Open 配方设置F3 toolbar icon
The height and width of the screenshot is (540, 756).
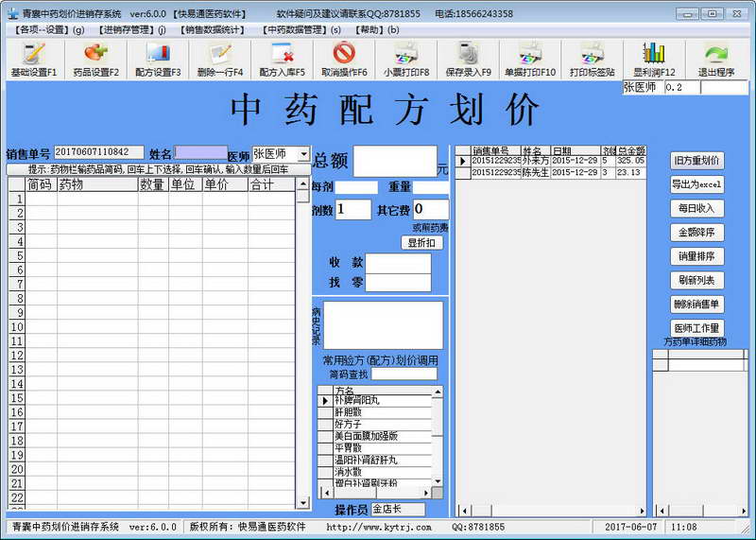[x=158, y=60]
